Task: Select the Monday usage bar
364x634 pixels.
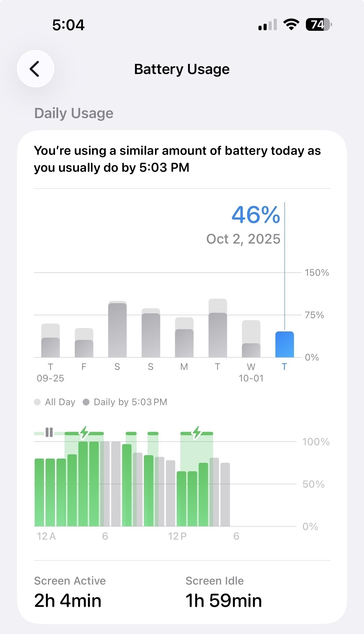Action: [184, 338]
